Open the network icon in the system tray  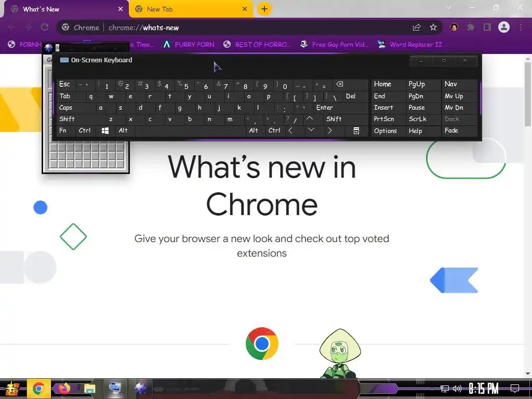[x=445, y=389]
